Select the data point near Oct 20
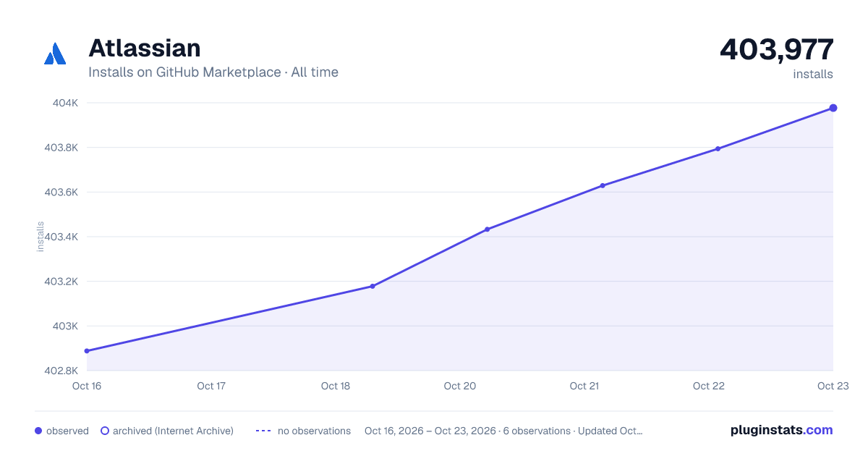The height and width of the screenshot is (456, 868). coord(487,229)
